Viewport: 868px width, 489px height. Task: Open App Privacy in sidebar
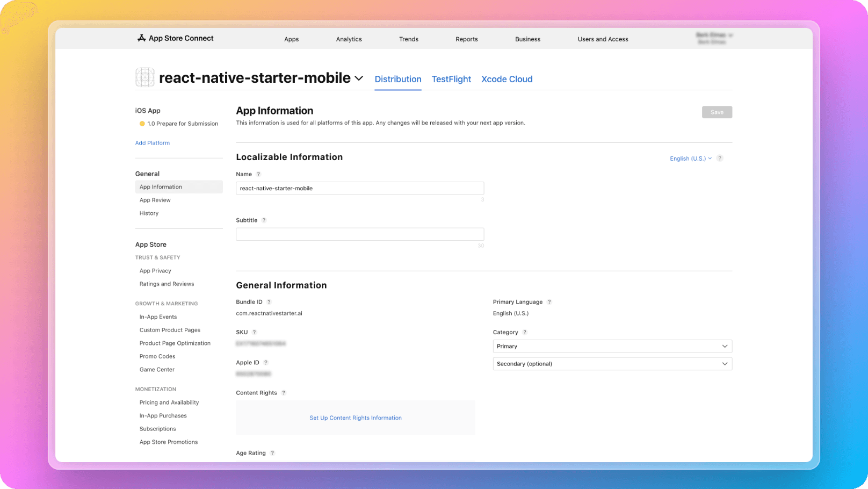coord(155,271)
